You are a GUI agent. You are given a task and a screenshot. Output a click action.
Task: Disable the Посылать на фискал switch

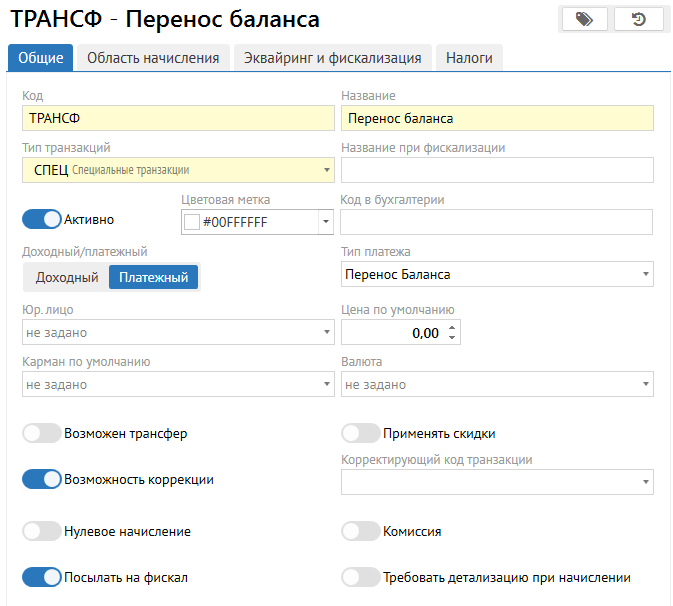click(x=42, y=577)
